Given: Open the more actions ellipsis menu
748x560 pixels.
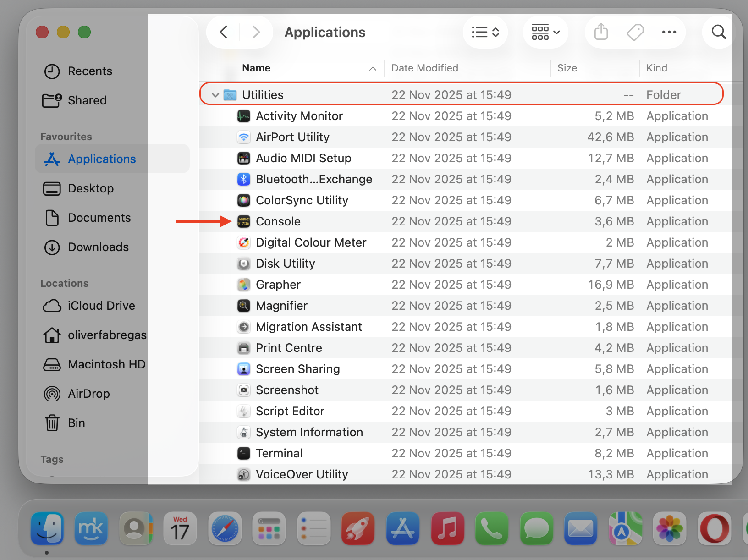Looking at the screenshot, I should tap(669, 32).
